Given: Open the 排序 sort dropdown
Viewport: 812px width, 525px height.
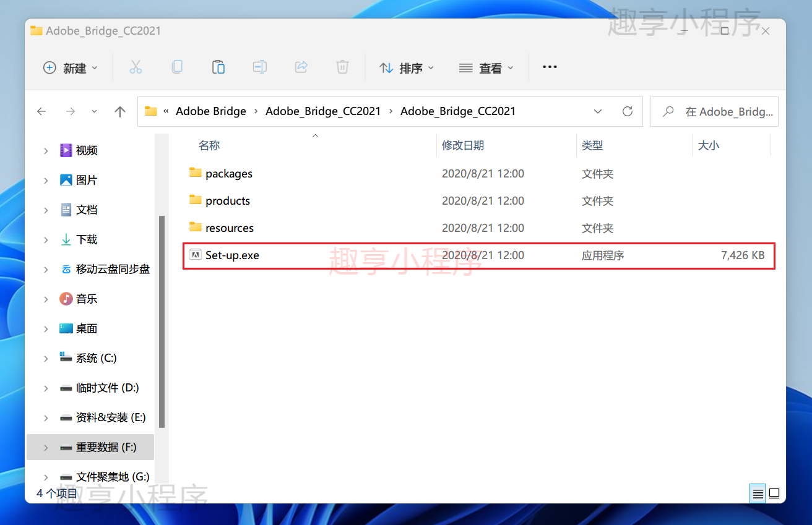Looking at the screenshot, I should pos(407,67).
